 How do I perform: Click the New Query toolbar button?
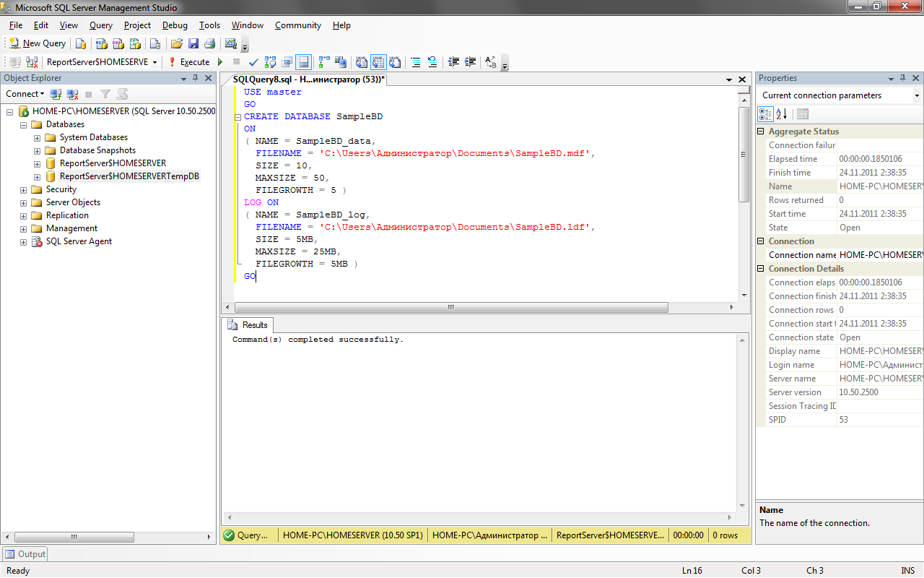tap(38, 43)
